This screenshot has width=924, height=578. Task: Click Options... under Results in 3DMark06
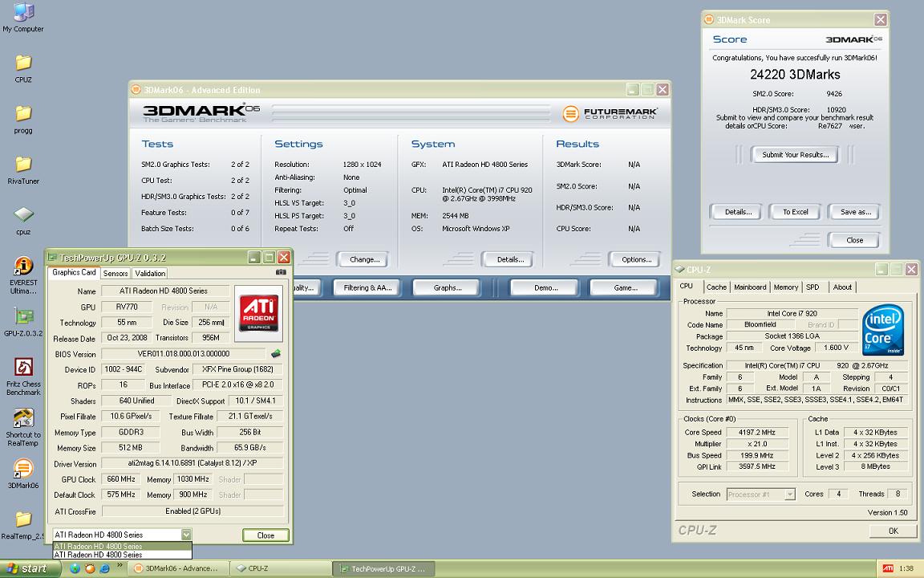coord(636,259)
